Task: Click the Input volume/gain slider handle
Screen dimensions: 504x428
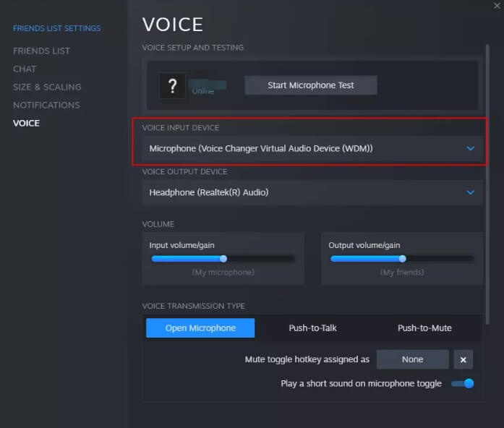Action: click(223, 258)
